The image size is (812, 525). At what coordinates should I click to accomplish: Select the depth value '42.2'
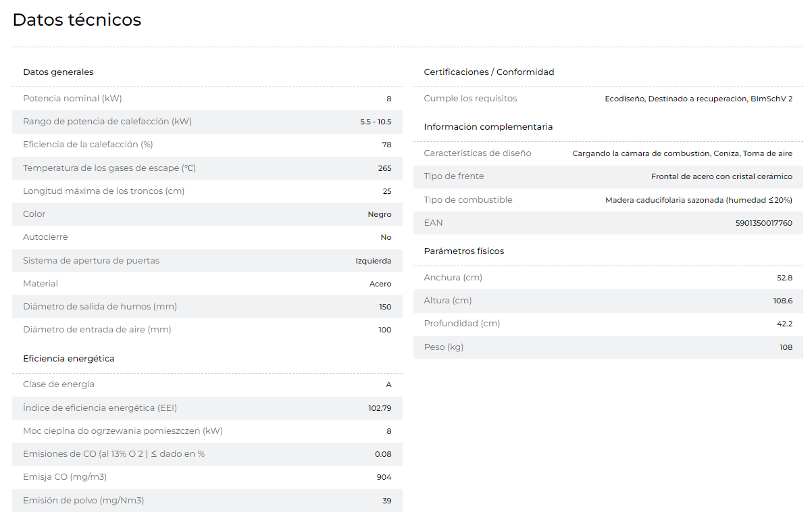[785, 324]
